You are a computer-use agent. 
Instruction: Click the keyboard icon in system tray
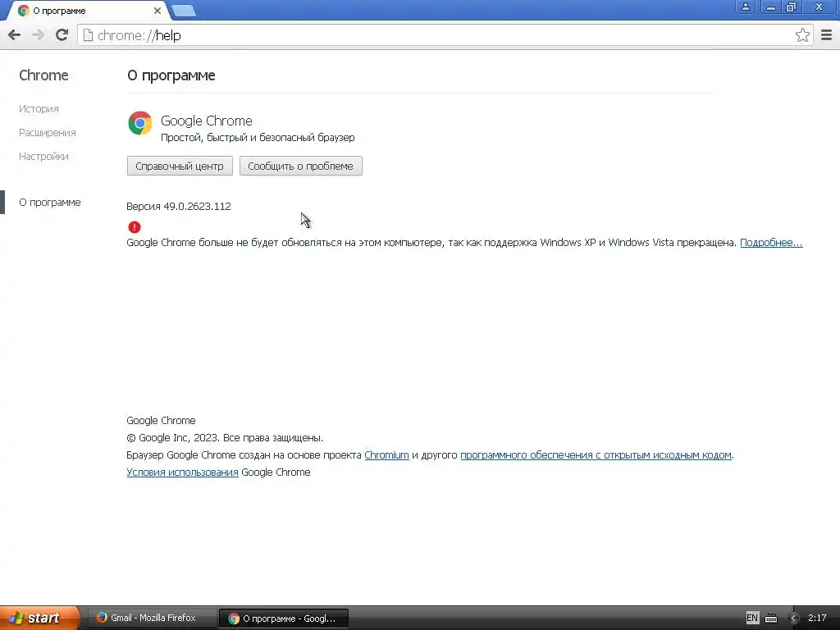pyautogui.click(x=771, y=619)
